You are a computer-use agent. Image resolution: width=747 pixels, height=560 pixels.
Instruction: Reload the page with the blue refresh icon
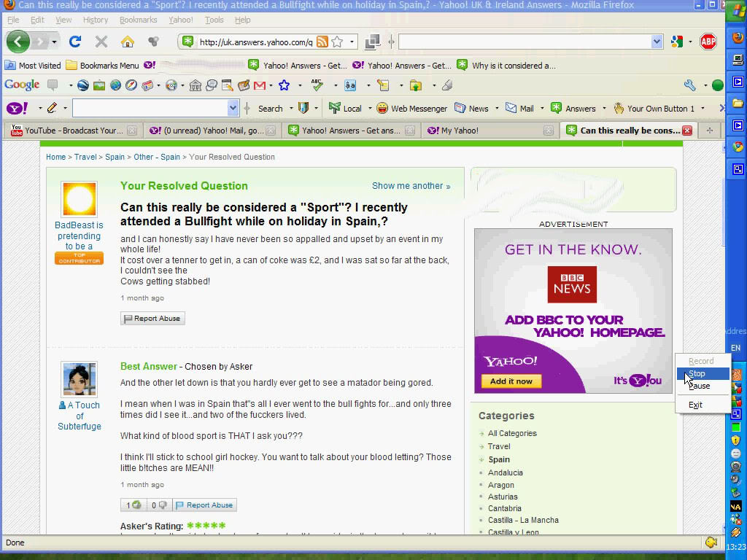75,42
